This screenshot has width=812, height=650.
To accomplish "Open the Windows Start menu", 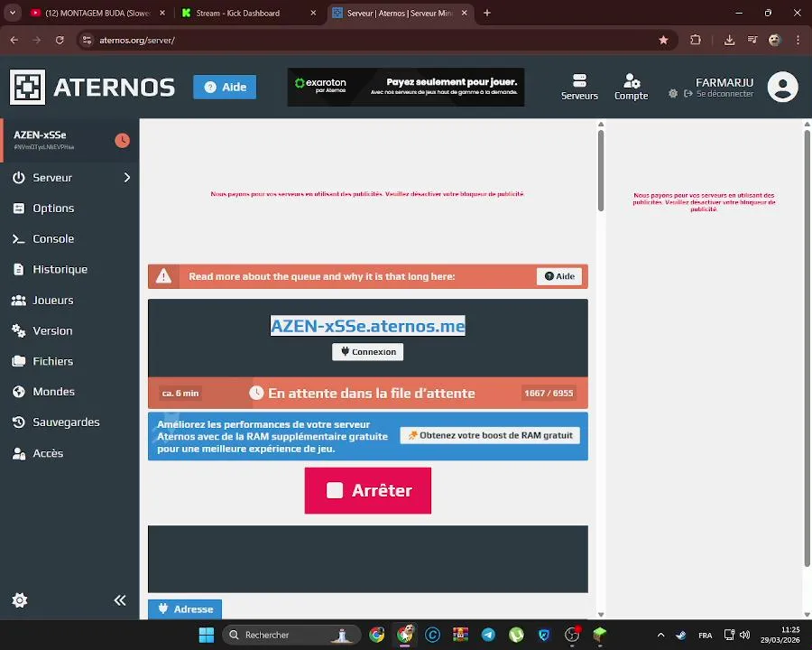I will [207, 635].
